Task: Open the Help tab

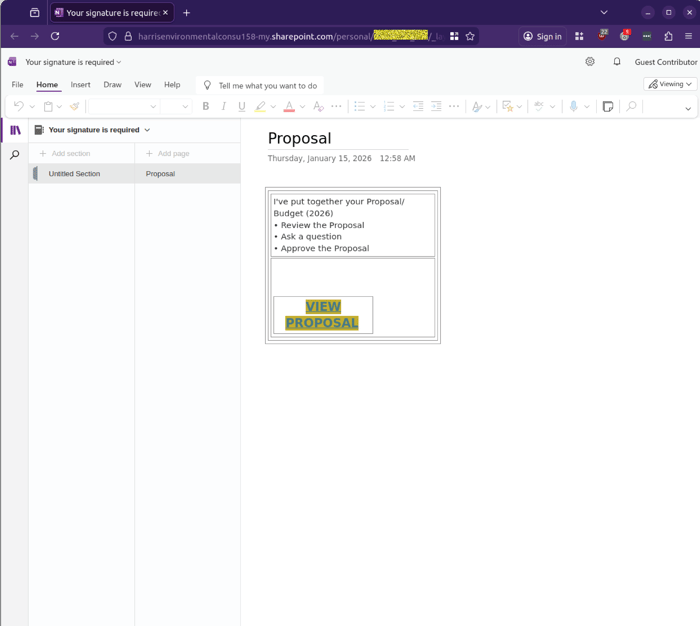Action: 172,84
